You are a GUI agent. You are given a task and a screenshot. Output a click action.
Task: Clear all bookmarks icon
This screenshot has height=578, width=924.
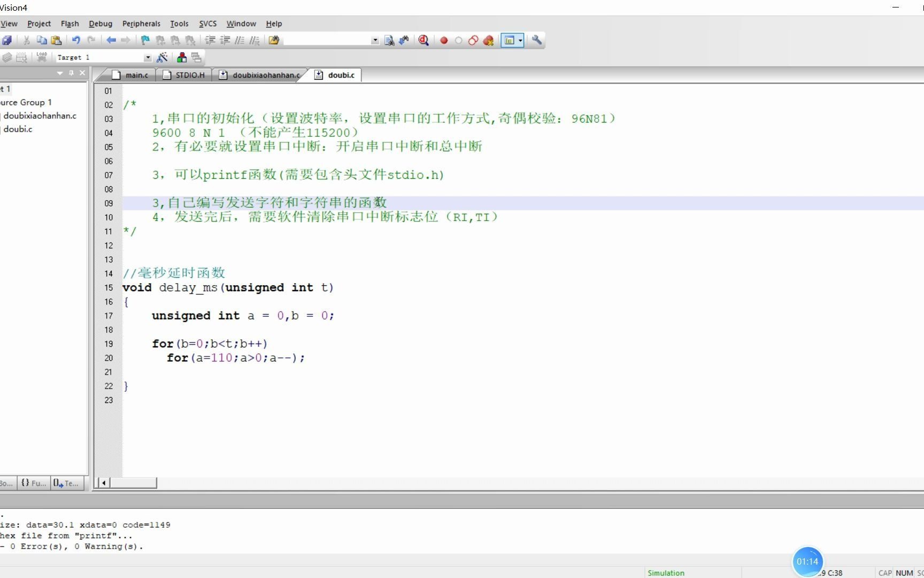190,40
